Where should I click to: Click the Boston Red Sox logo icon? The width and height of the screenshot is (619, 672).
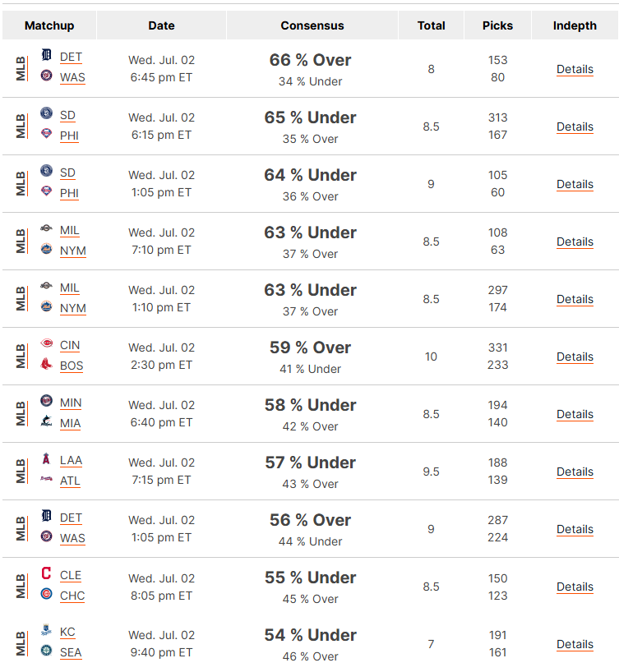pos(46,364)
